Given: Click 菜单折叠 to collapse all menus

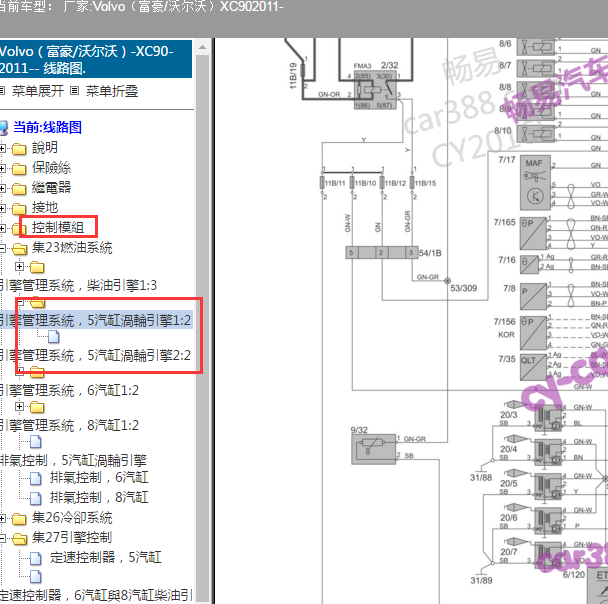Looking at the screenshot, I should click(112, 91).
